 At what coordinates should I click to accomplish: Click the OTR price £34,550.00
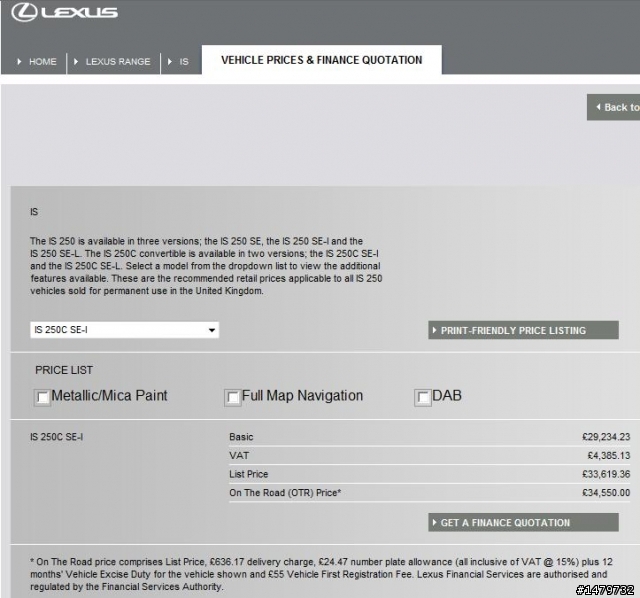(x=606, y=493)
